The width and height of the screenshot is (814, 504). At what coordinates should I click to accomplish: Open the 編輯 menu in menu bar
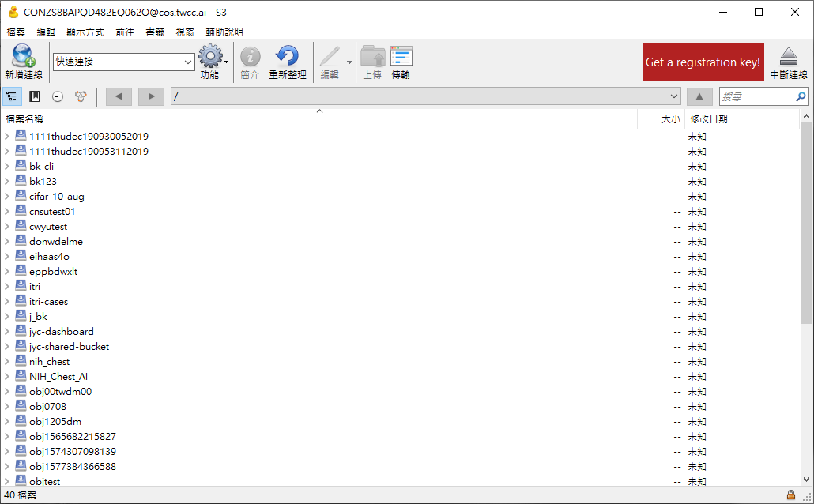click(x=46, y=32)
